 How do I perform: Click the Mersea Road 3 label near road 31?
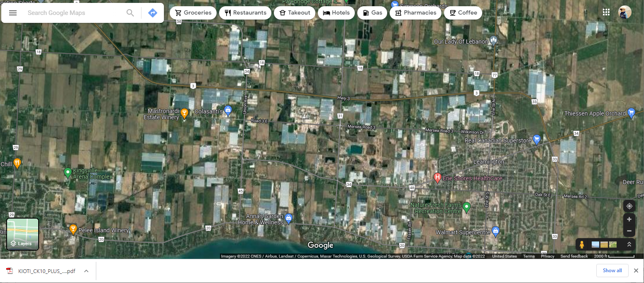(x=361, y=127)
